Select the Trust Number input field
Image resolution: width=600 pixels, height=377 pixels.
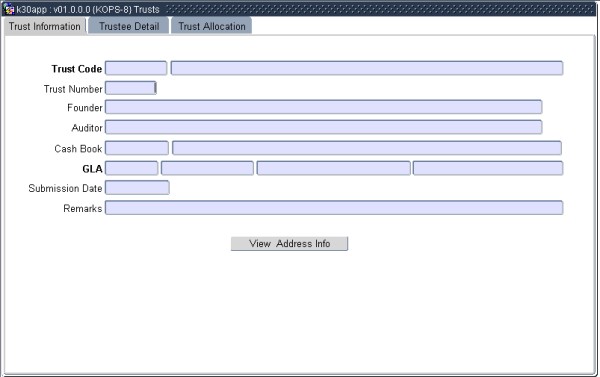[x=130, y=88]
